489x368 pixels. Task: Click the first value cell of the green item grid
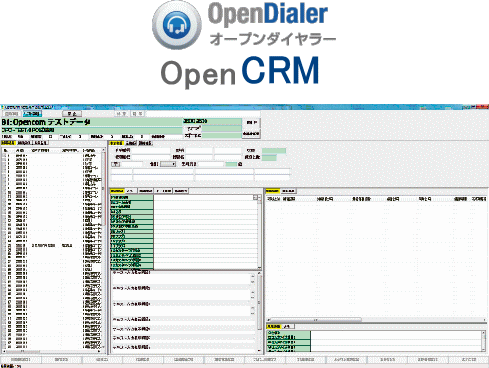pos(205,197)
